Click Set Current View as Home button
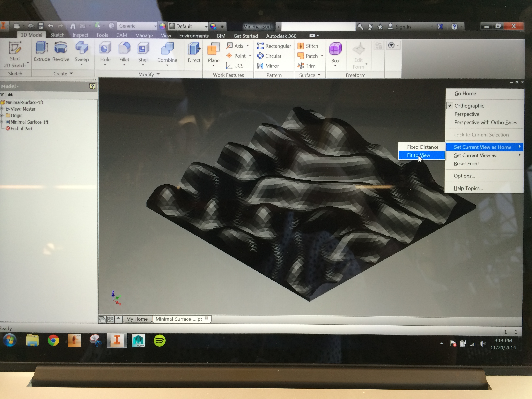 [484, 147]
